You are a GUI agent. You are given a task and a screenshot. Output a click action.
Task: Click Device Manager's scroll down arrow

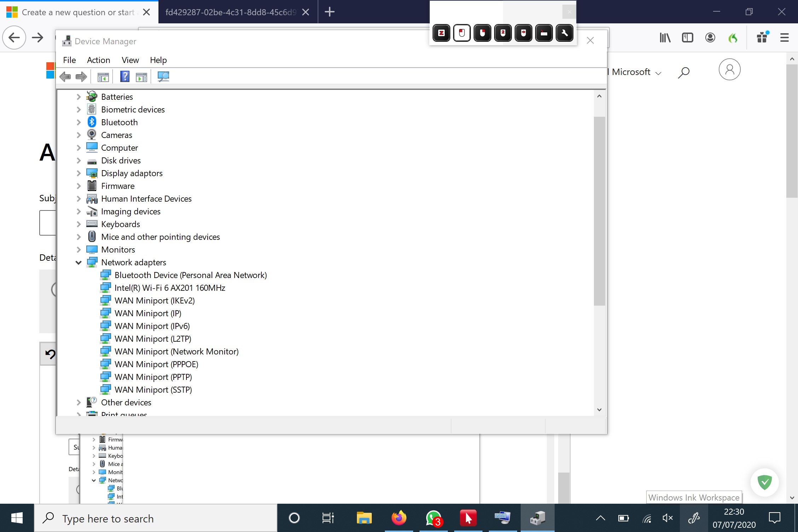(599, 410)
